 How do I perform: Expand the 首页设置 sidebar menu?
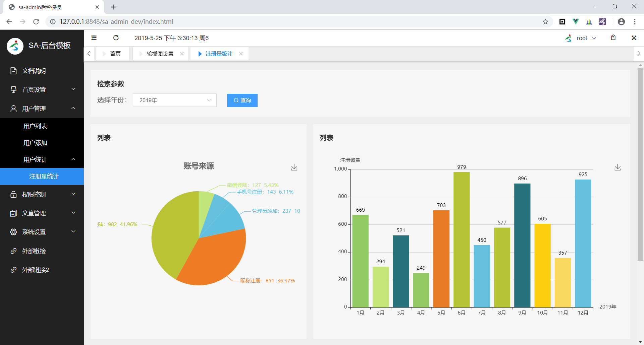coord(42,89)
